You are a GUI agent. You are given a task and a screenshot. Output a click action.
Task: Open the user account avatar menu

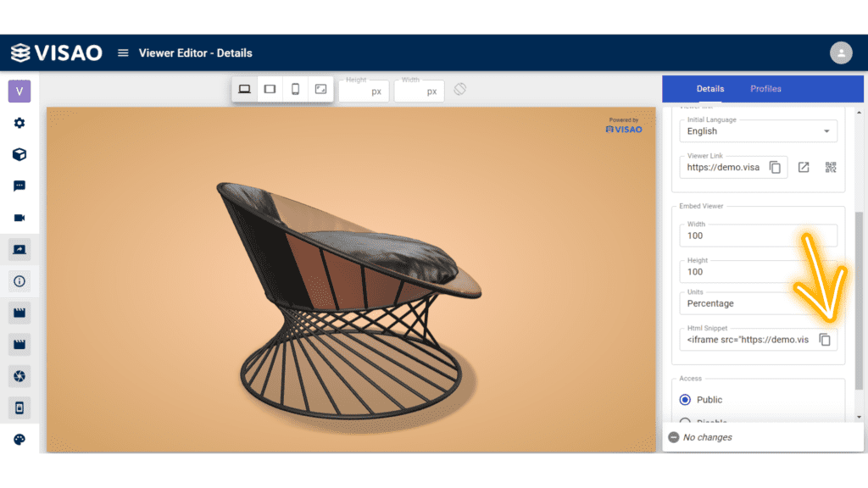841,53
